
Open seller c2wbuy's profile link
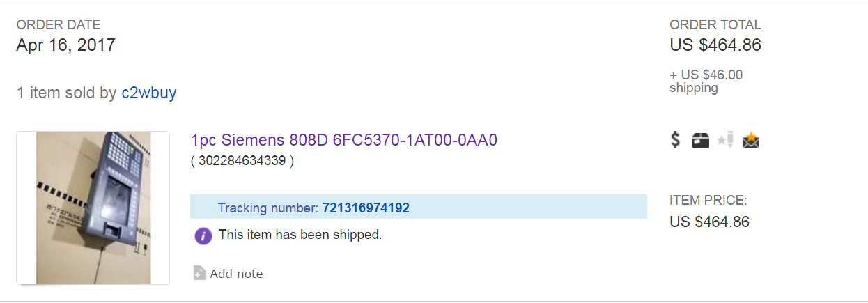pyautogui.click(x=148, y=93)
